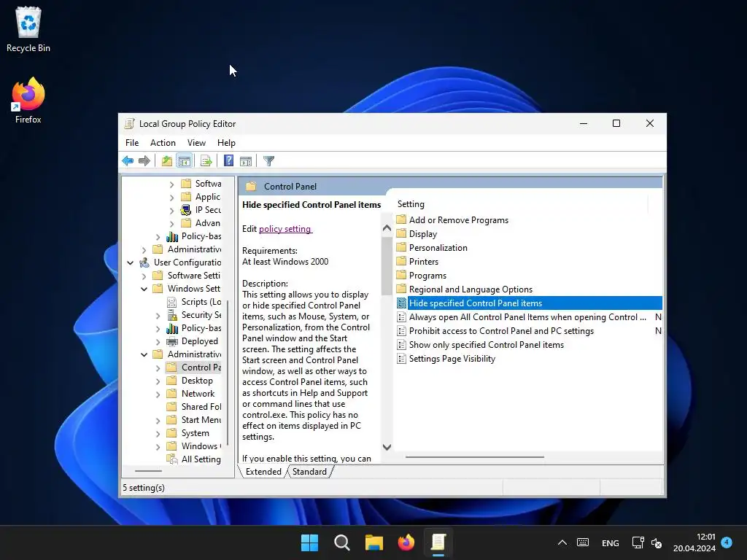Click the Filter funnel toolbar icon
Image resolution: width=747 pixels, height=560 pixels.
click(268, 161)
